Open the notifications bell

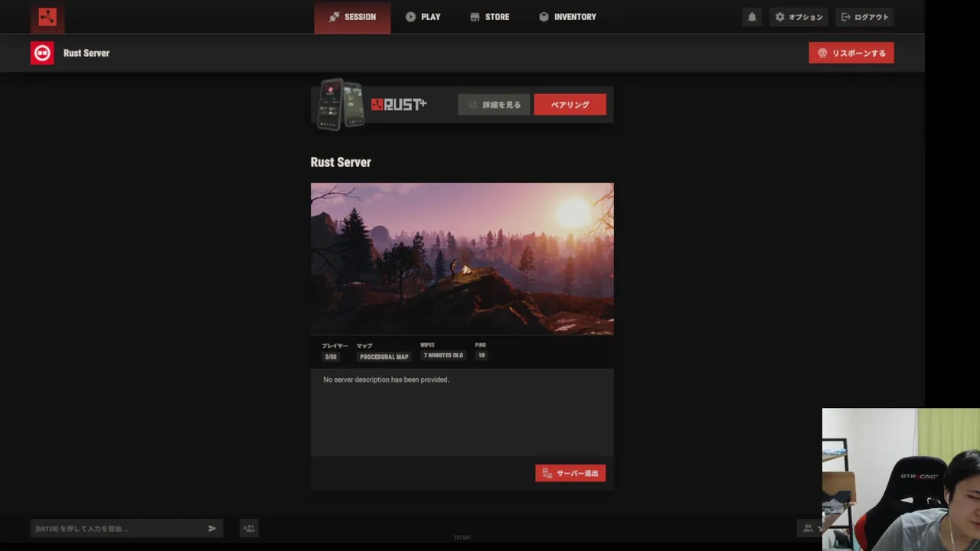752,17
